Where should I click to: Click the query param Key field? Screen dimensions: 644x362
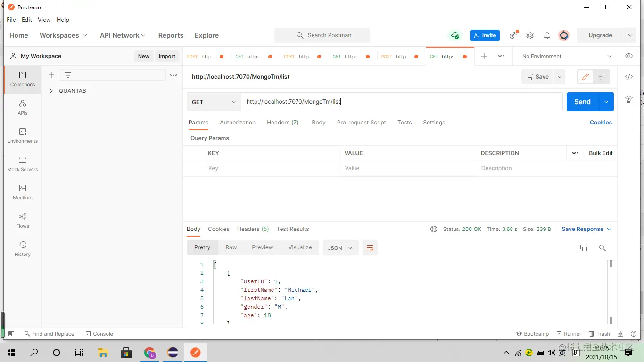[x=272, y=168]
